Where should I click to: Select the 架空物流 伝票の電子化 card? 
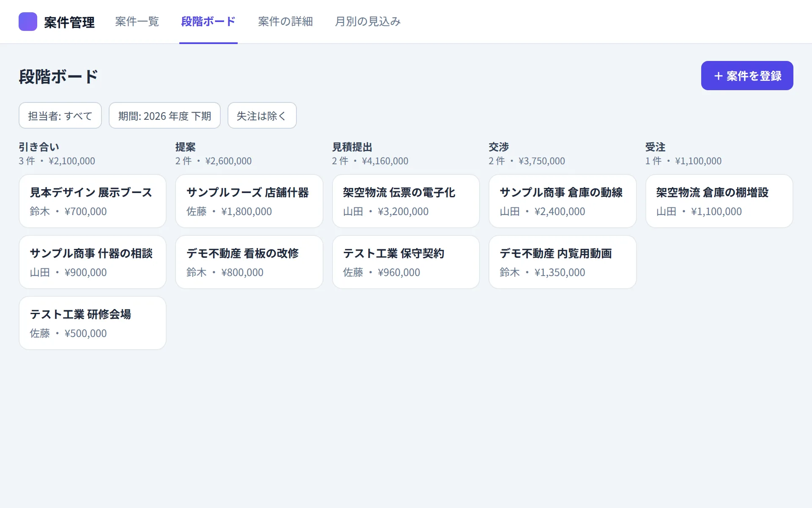pyautogui.click(x=406, y=201)
